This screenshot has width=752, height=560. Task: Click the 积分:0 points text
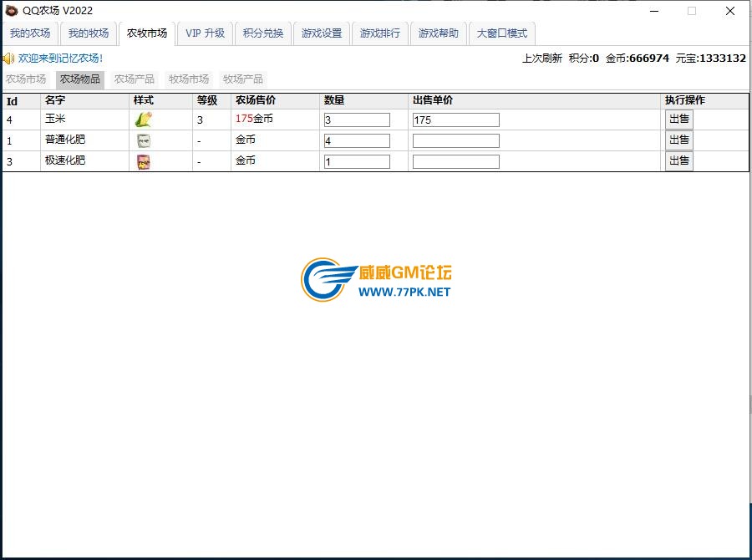coord(584,59)
